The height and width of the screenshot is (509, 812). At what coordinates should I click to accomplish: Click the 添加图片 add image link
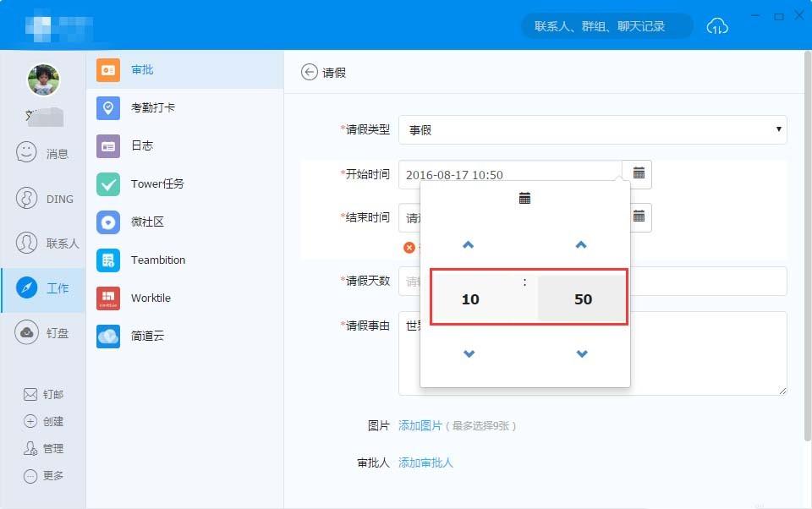tap(421, 426)
